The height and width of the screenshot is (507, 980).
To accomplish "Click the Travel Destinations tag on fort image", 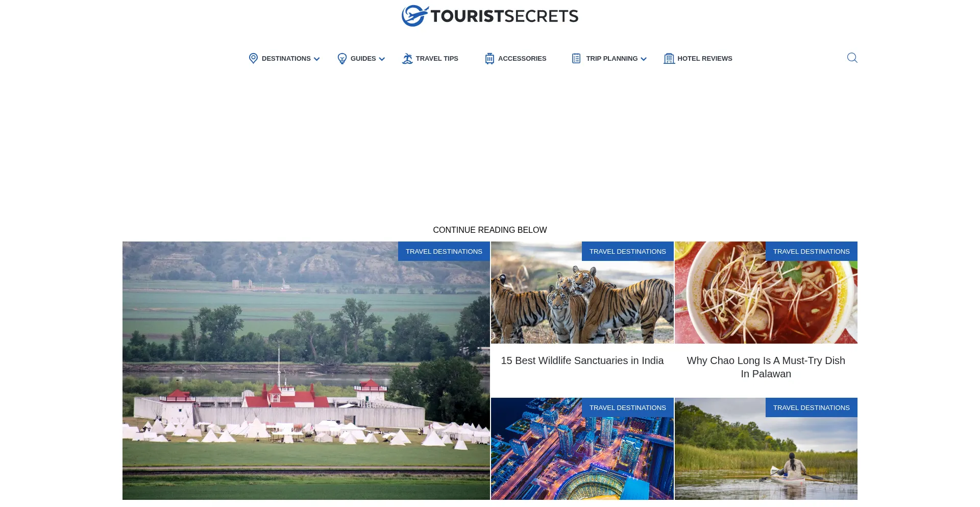I will (x=444, y=251).
